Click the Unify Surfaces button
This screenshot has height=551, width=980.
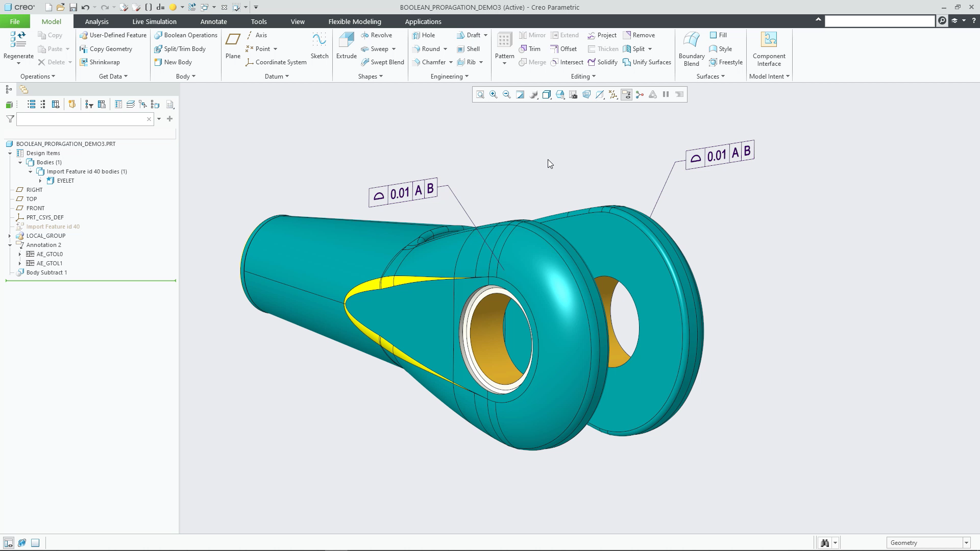pos(647,62)
